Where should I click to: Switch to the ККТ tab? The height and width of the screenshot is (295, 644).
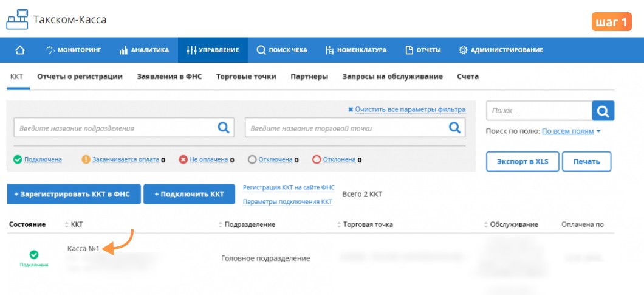(x=16, y=77)
